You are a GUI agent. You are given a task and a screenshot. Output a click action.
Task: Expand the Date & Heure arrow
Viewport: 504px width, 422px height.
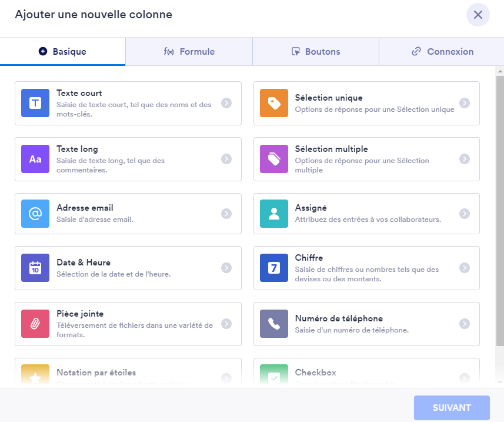tap(226, 268)
